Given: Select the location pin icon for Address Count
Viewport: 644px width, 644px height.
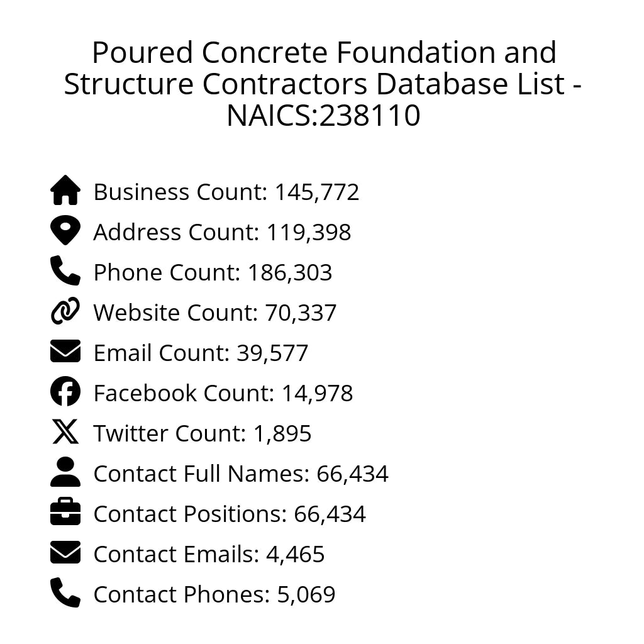Looking at the screenshot, I should [65, 231].
